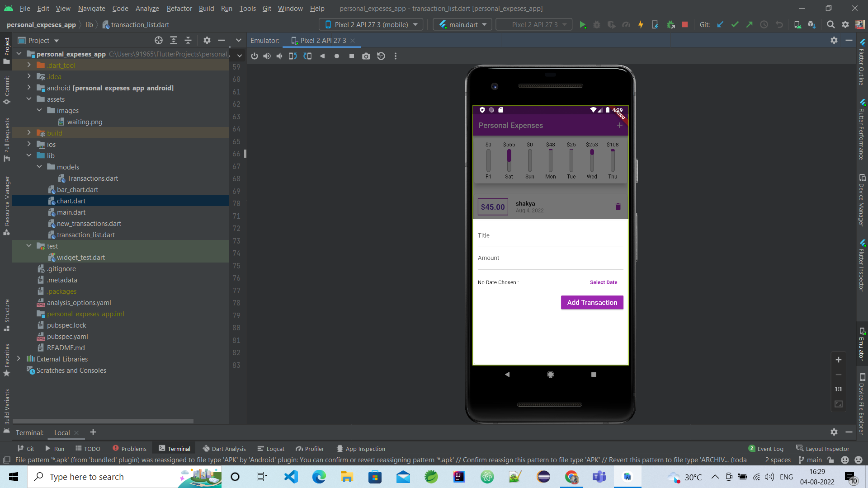Click the delete trash icon on shakya transaction

coord(618,207)
